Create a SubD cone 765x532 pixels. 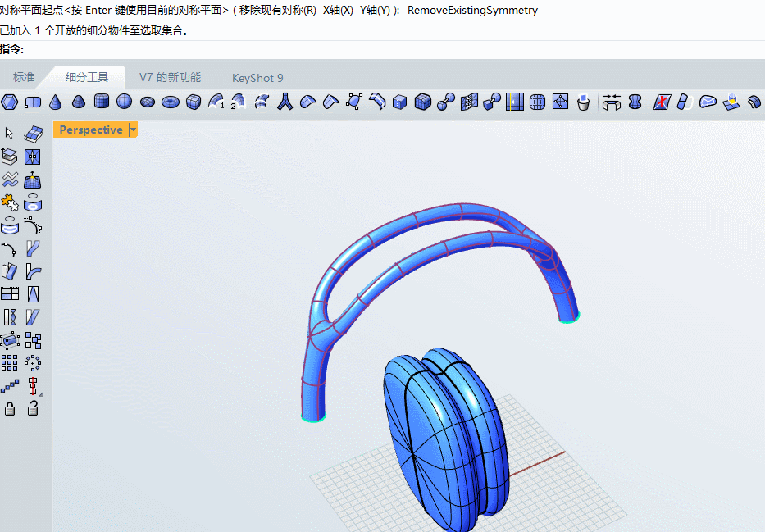coord(56,102)
